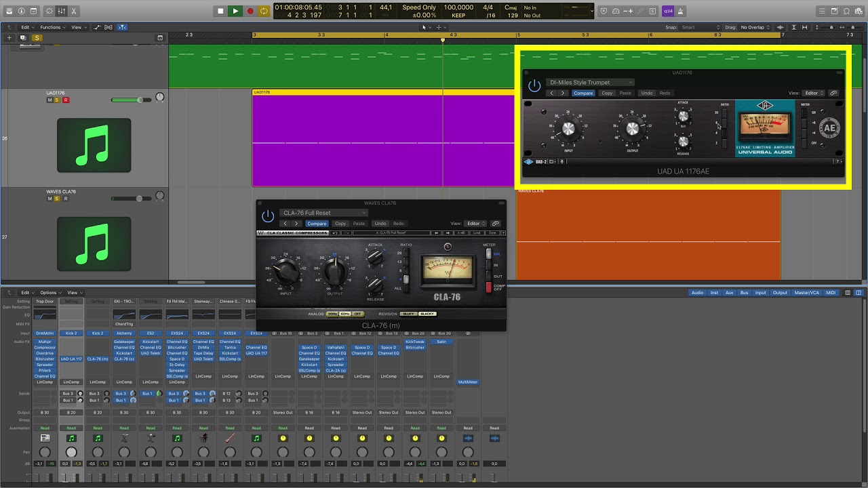The width and height of the screenshot is (868, 488).
Task: Open Smart Controls from the toolbar
Action: coord(50,11)
